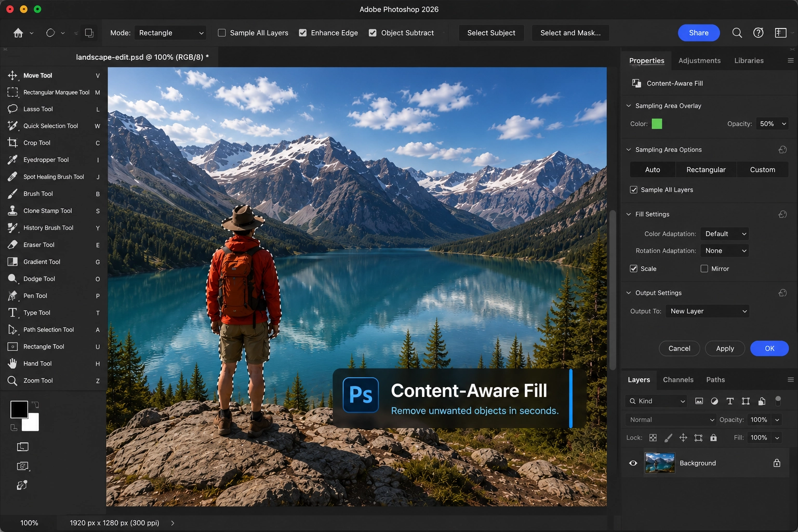The height and width of the screenshot is (532, 798).
Task: Reset Sampling Area Options icon
Action: point(782,150)
